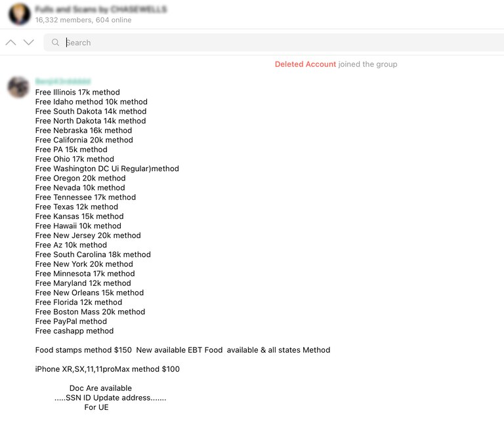Select 'Free South Carolina 18k method' line
The image size is (504, 423).
pos(93,254)
